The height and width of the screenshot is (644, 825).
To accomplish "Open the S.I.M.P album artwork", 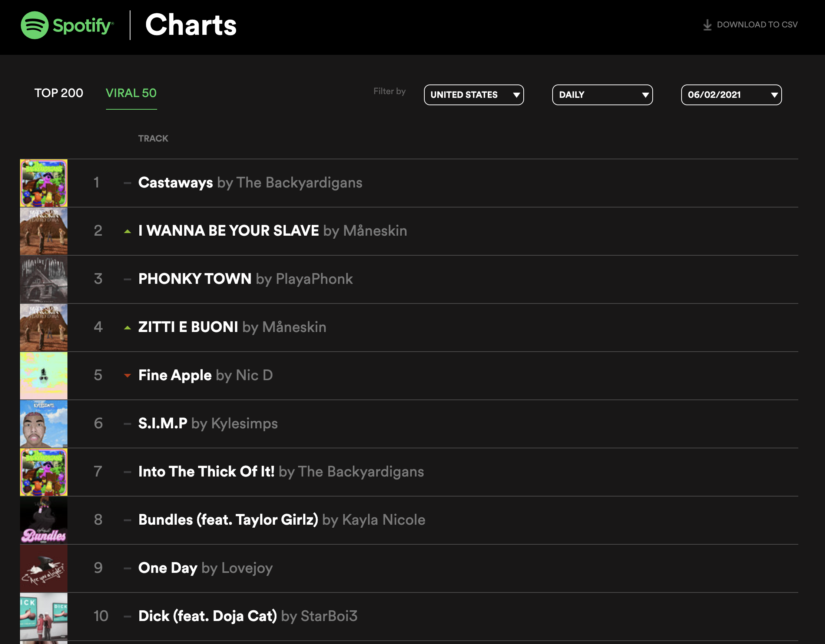I will click(44, 424).
